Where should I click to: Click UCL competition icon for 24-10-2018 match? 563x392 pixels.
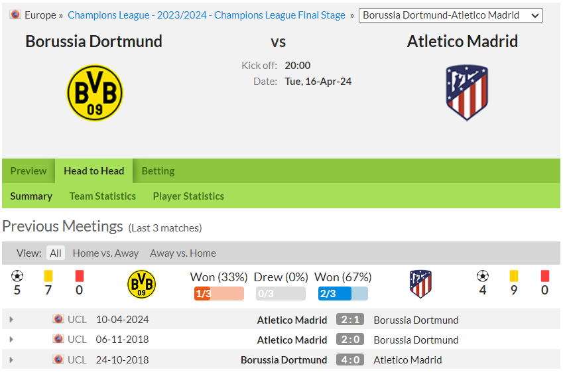tap(58, 359)
